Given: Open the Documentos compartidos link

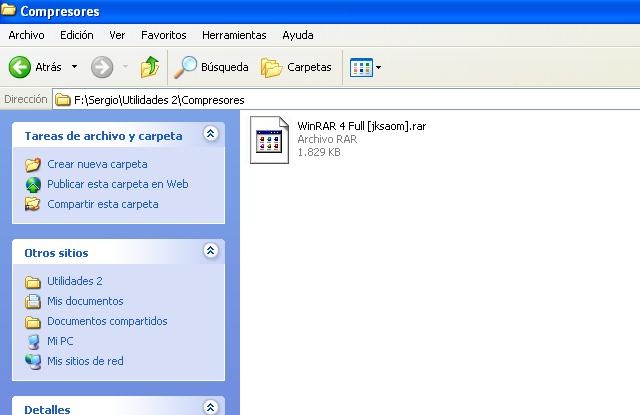Looking at the screenshot, I should click(107, 321).
